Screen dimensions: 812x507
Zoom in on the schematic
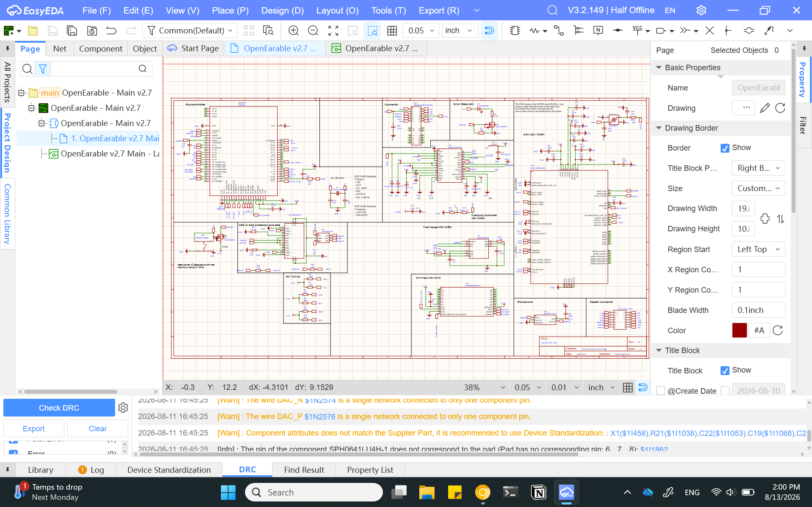tap(293, 30)
